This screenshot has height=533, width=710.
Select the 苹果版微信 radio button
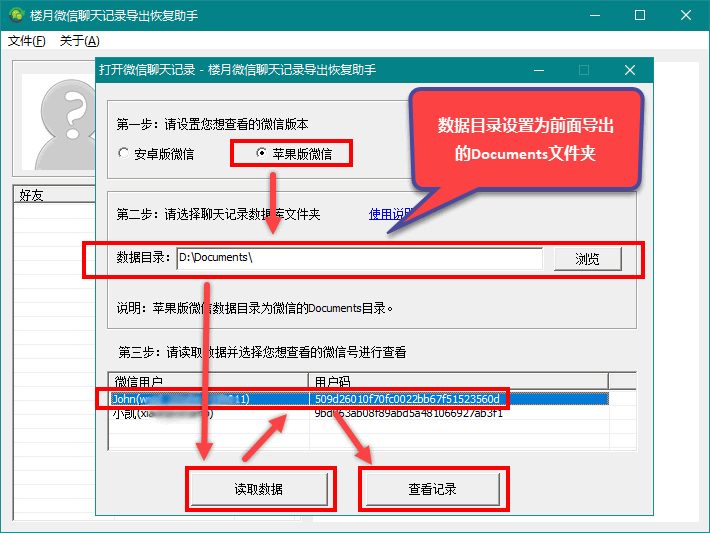(x=294, y=154)
